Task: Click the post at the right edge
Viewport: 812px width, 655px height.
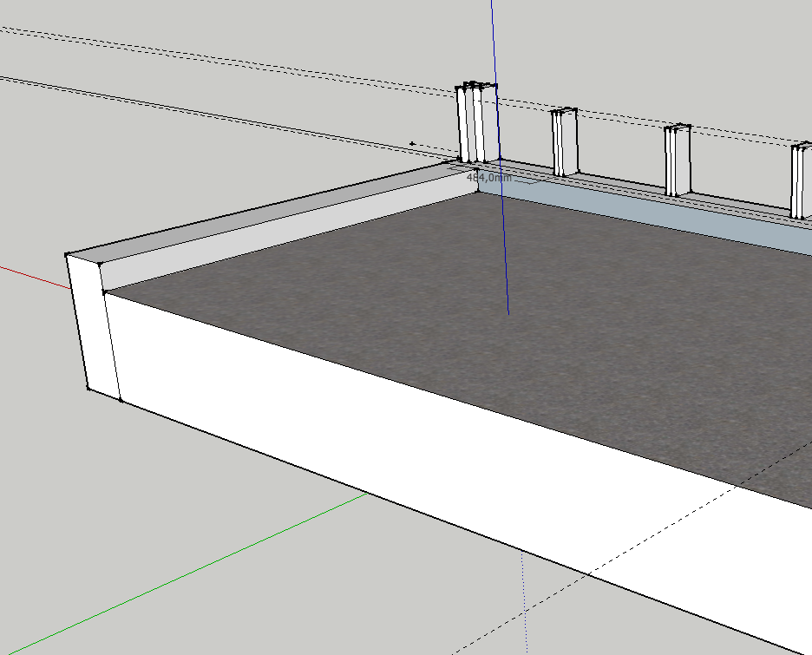Action: [x=802, y=180]
